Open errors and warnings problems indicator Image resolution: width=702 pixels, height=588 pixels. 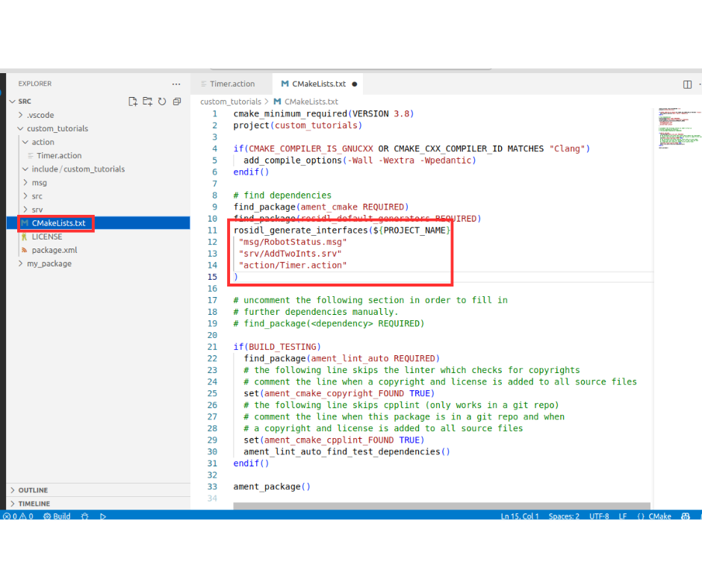[x=18, y=516]
